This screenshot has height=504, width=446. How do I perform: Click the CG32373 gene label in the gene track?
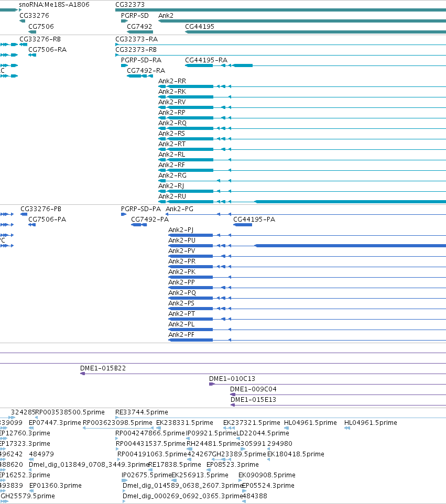coord(130,5)
